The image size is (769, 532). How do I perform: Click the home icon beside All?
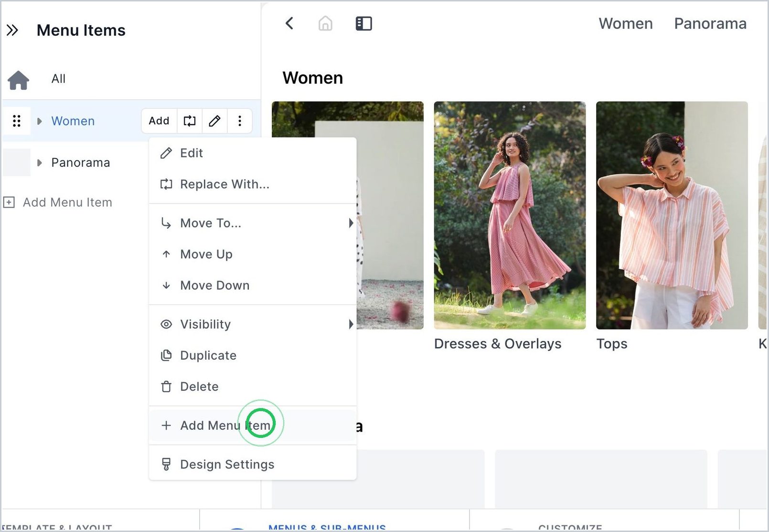coord(18,80)
